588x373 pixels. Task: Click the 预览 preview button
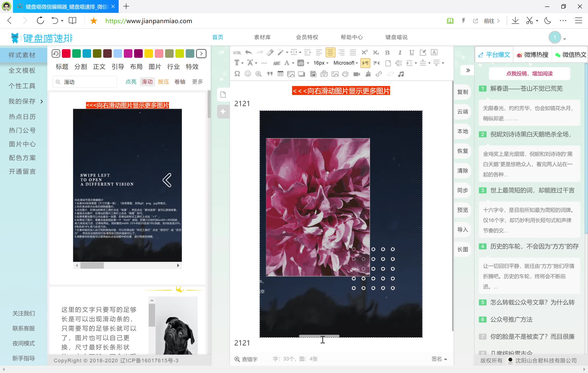(x=462, y=210)
